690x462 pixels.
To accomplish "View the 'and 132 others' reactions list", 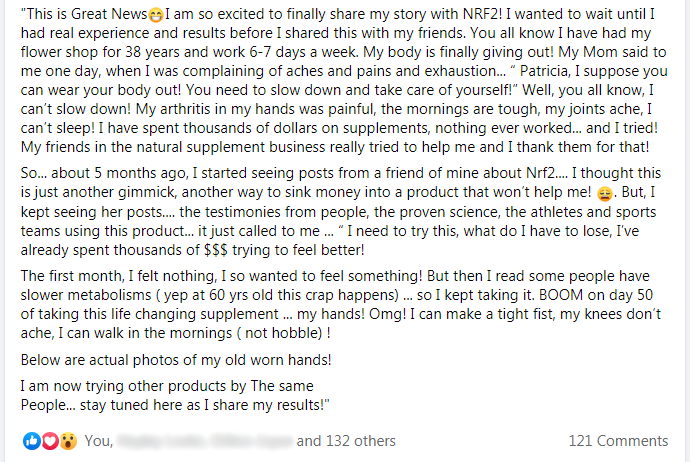I will point(346,441).
